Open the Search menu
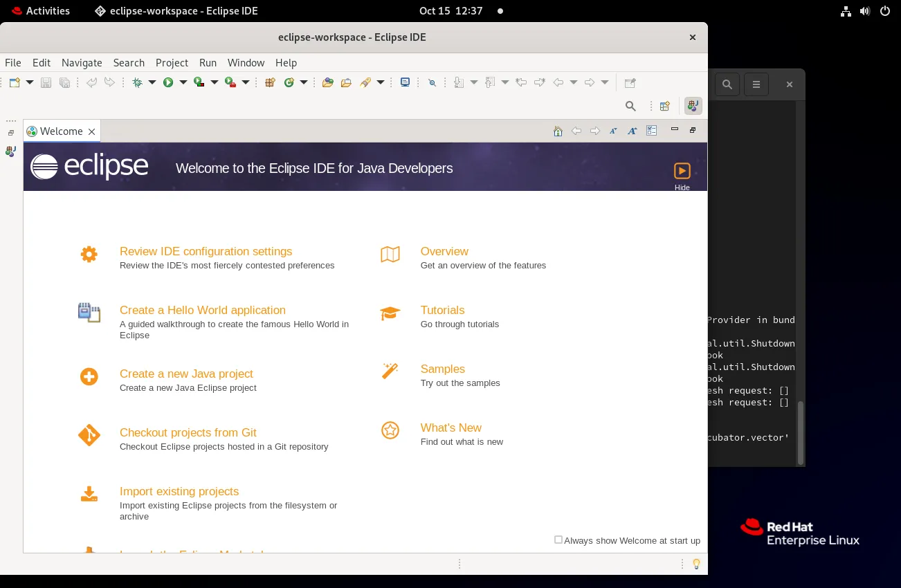 pyautogui.click(x=129, y=62)
